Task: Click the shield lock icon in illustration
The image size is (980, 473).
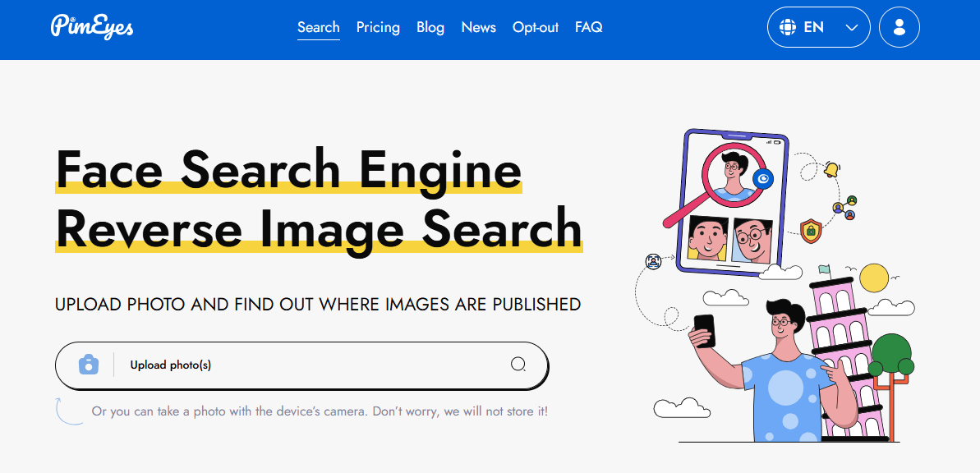Action: point(810,230)
